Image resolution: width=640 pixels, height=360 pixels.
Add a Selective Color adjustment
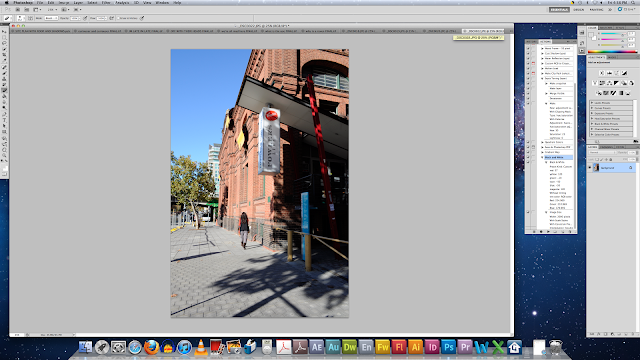pos(628,93)
